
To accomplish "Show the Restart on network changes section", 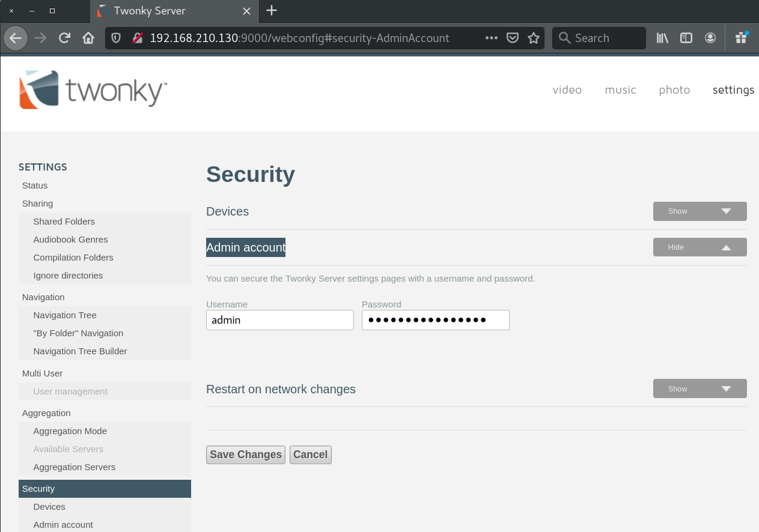I will (700, 388).
